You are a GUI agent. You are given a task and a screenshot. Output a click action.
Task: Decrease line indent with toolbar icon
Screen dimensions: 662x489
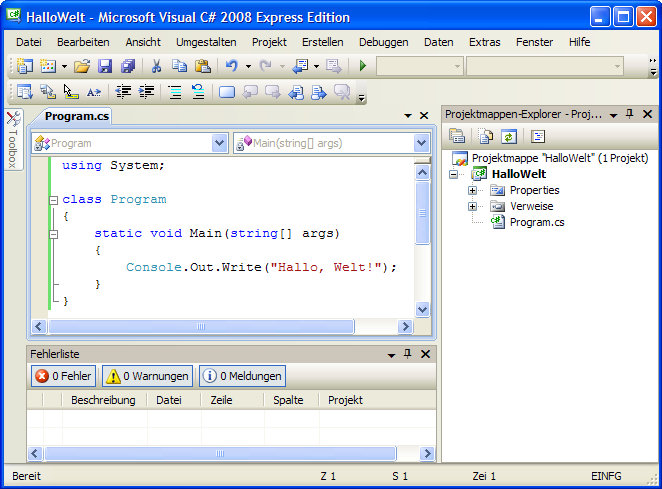(123, 92)
